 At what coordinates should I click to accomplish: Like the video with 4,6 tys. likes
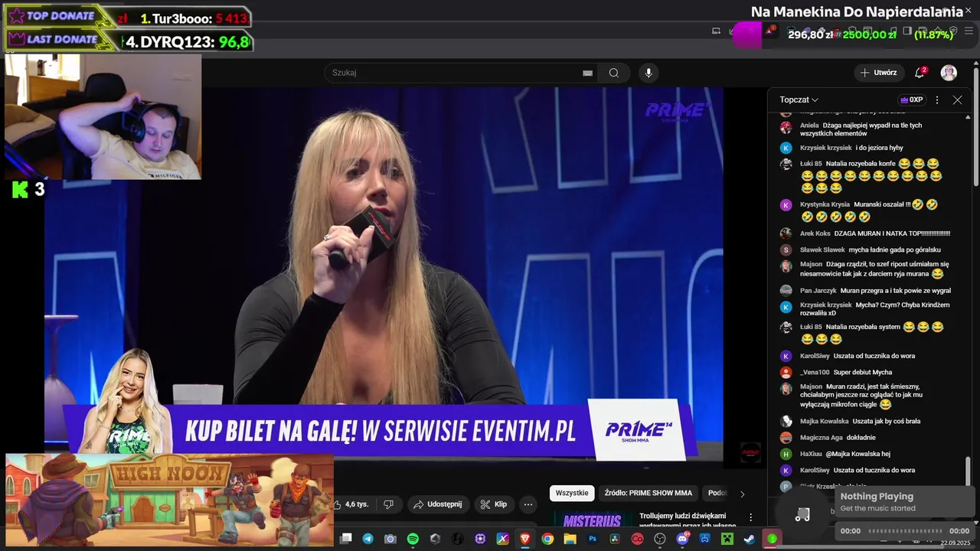[351, 504]
